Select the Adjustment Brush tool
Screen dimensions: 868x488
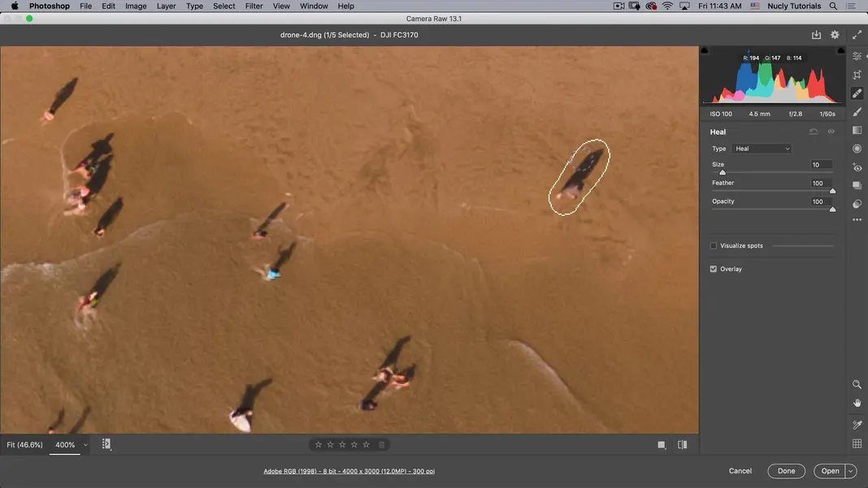(857, 112)
